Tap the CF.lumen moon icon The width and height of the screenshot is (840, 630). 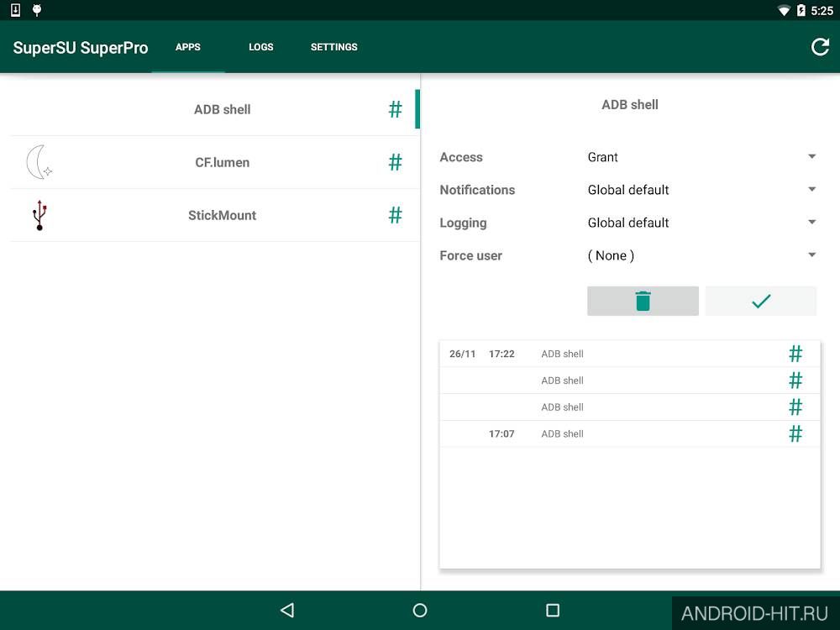(39, 162)
